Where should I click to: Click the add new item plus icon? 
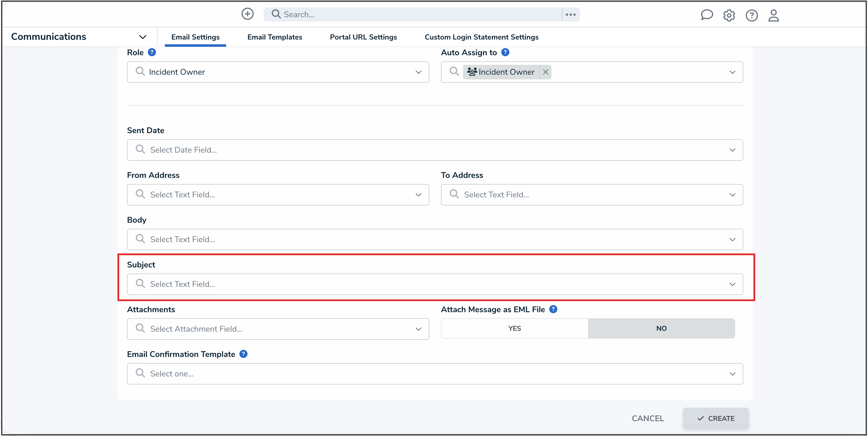[x=248, y=14]
